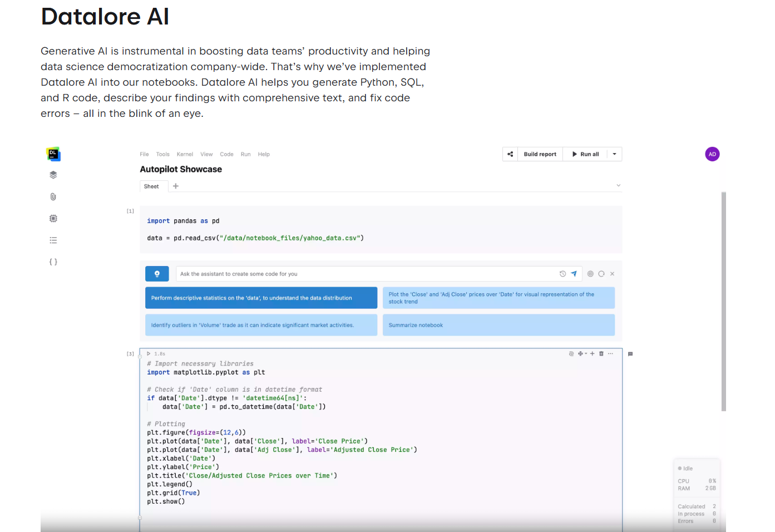Click the 'In process' status row
This screenshot has height=532, width=775.
697,514
